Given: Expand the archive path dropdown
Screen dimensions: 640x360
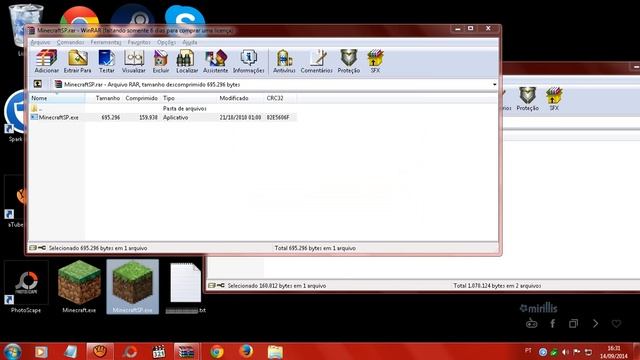Looking at the screenshot, I should click(494, 84).
